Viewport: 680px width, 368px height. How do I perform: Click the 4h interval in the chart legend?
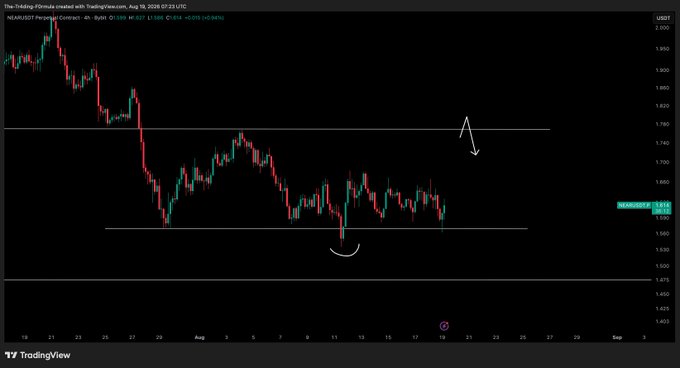[x=87, y=18]
